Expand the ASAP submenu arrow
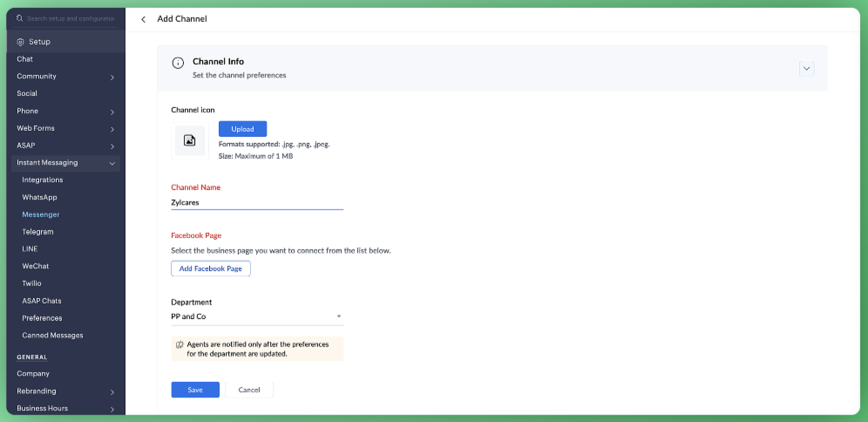868x422 pixels. (x=112, y=146)
